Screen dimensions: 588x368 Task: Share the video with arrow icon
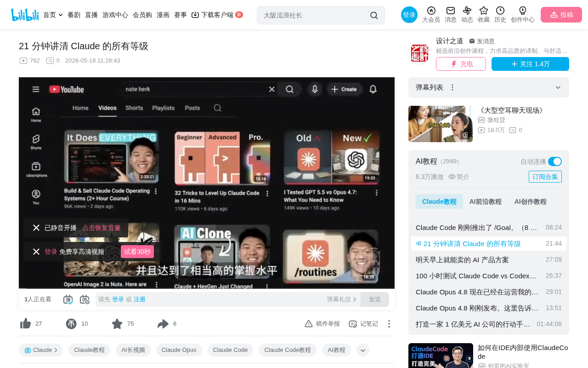(163, 324)
